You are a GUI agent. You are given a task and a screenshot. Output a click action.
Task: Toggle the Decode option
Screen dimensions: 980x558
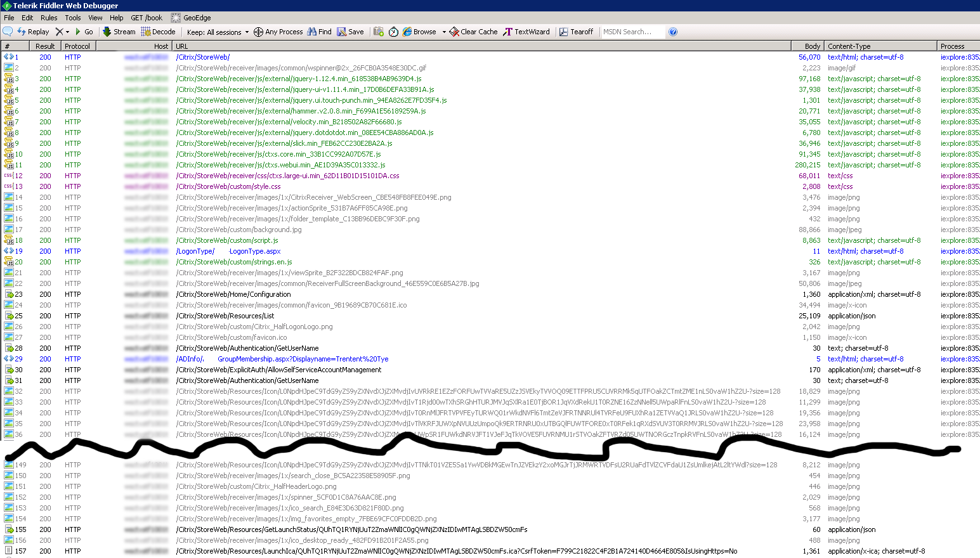(x=158, y=32)
